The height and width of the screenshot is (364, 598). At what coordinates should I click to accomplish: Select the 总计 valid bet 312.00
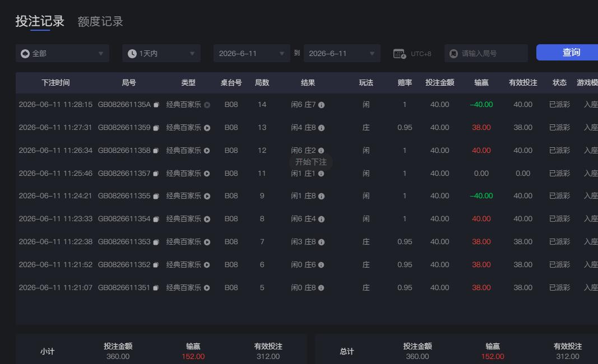(x=568, y=357)
